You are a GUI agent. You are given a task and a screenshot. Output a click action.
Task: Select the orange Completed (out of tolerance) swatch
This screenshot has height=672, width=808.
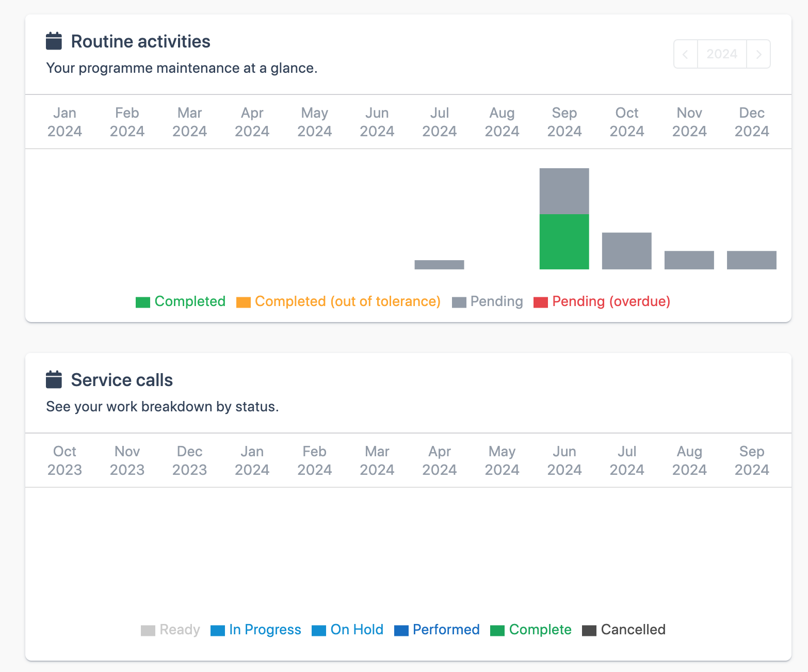tap(243, 301)
